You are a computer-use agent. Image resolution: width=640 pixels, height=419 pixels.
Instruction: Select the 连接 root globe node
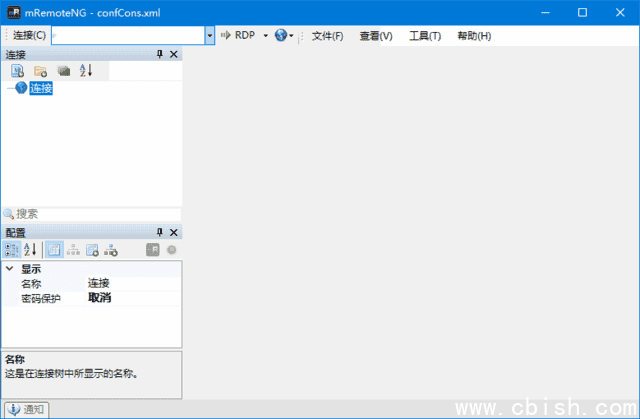pyautogui.click(x=34, y=88)
